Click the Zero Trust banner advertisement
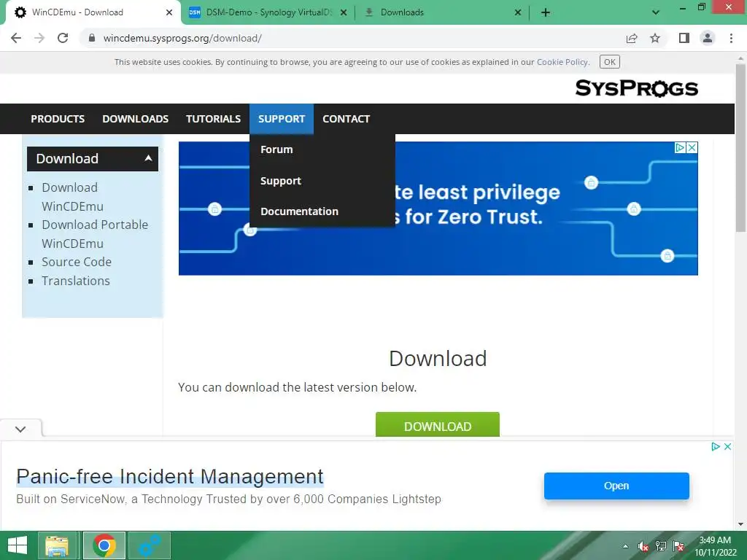 coord(438,208)
